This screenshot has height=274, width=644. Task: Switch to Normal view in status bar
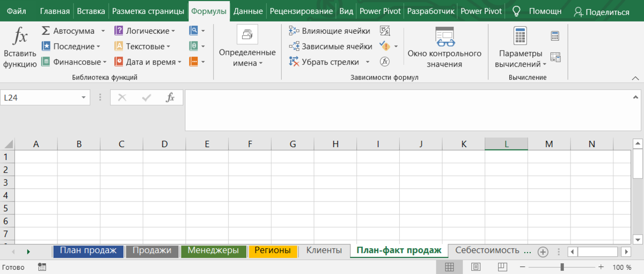point(450,267)
